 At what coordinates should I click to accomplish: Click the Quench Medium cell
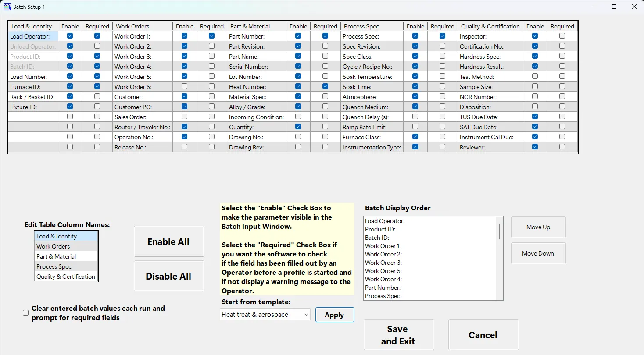[x=372, y=107]
